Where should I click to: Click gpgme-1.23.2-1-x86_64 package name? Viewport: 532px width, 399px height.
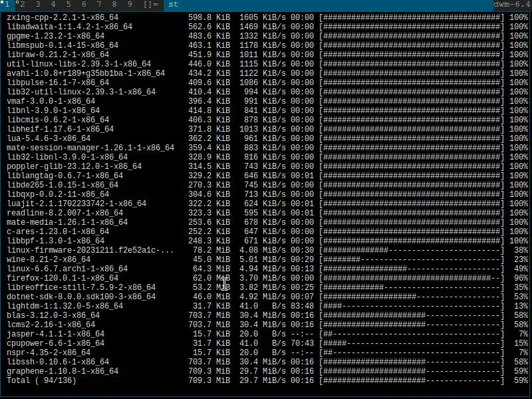click(x=56, y=36)
